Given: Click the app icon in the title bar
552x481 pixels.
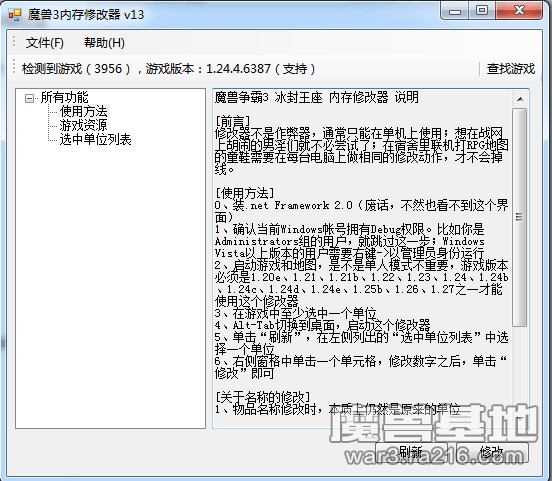Looking at the screenshot, I should 15,14.
